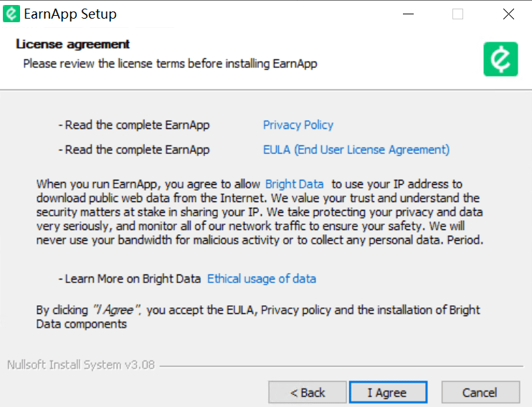
Task: Cancel the installation with the Cancel button
Action: (480, 392)
